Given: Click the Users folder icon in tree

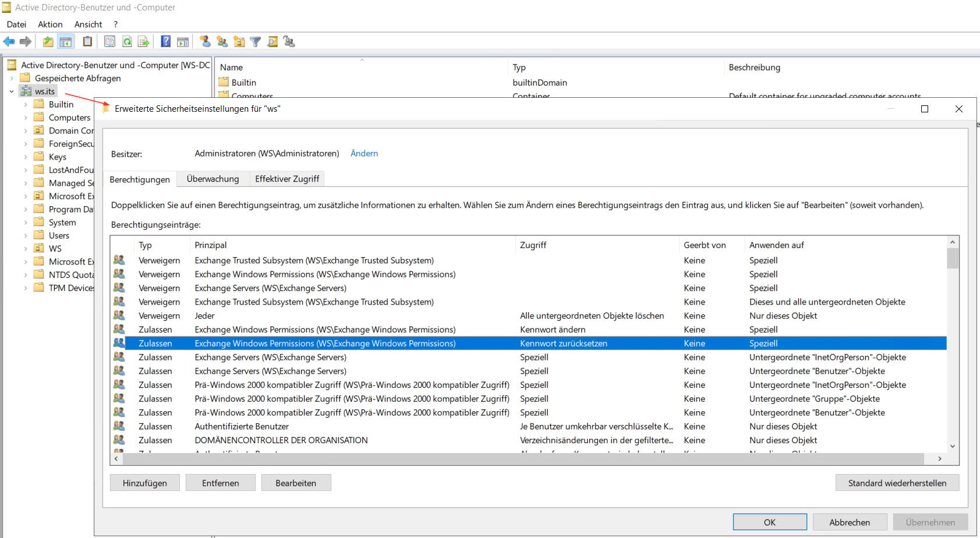Looking at the screenshot, I should 39,235.
